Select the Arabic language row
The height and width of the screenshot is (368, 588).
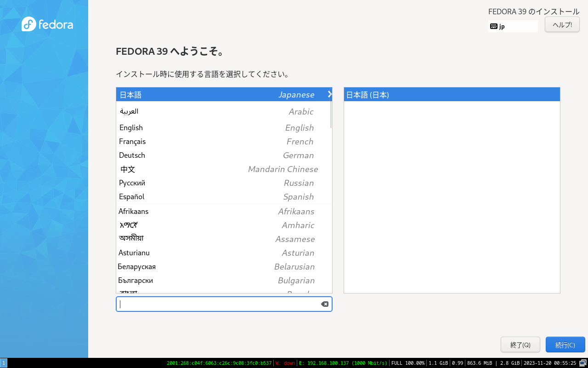click(x=223, y=111)
